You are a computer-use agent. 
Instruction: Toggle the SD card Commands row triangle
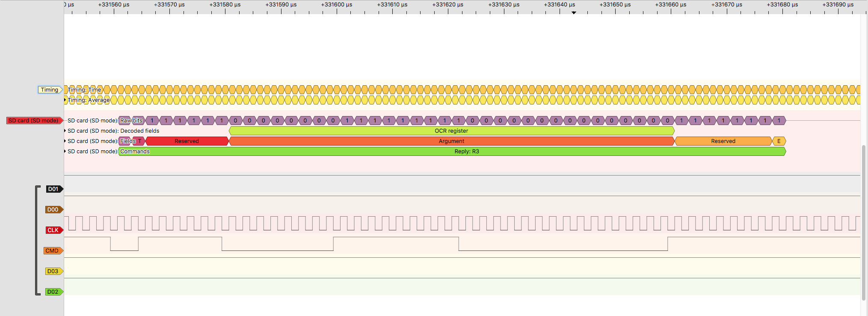(65, 151)
